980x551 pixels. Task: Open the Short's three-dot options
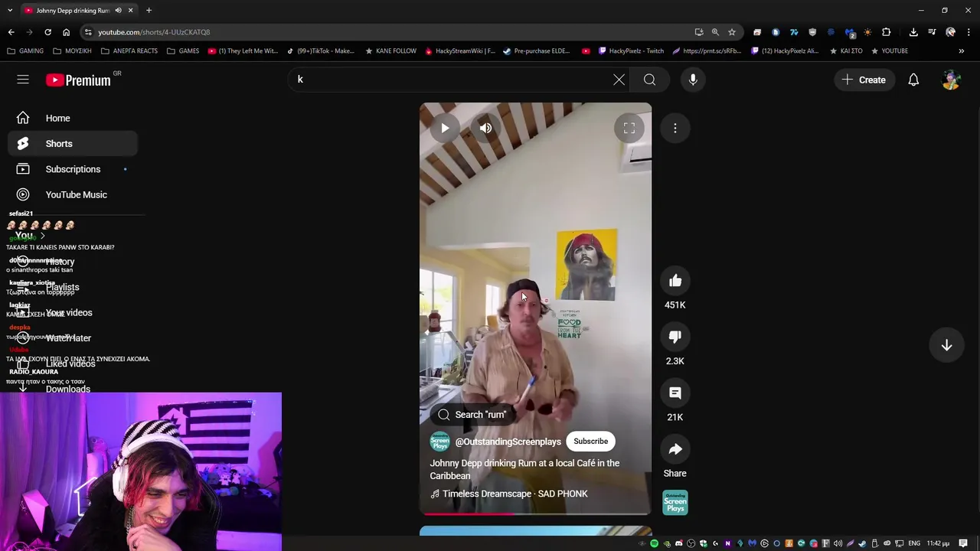click(x=675, y=128)
